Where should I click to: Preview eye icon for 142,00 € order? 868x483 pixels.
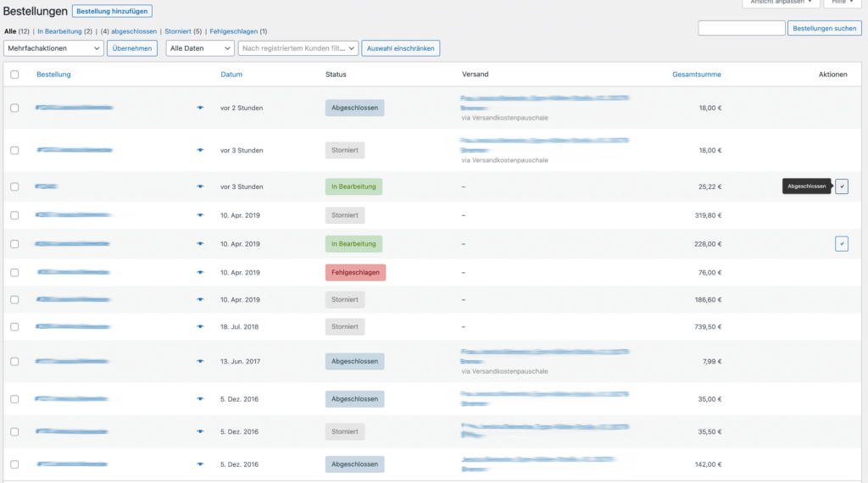click(x=200, y=464)
